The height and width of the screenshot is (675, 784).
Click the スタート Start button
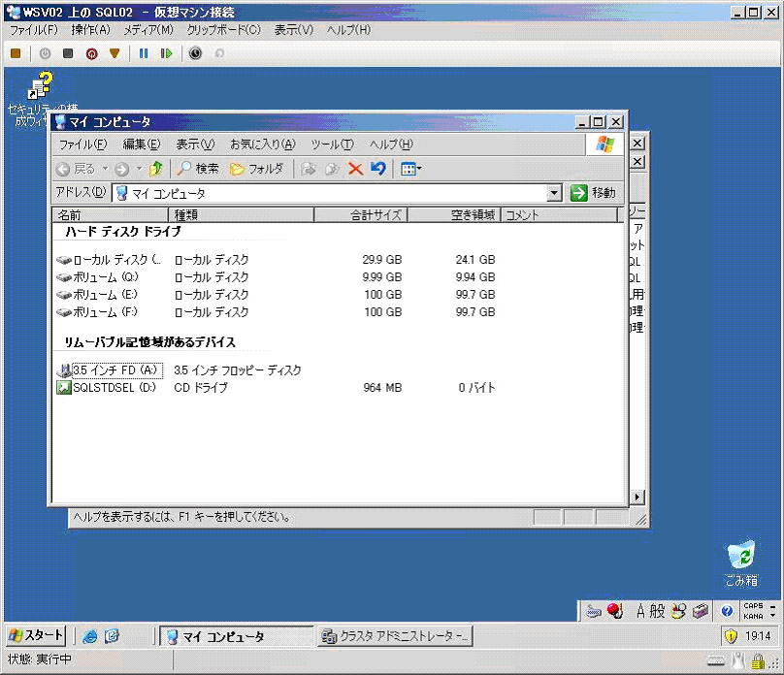click(x=36, y=636)
